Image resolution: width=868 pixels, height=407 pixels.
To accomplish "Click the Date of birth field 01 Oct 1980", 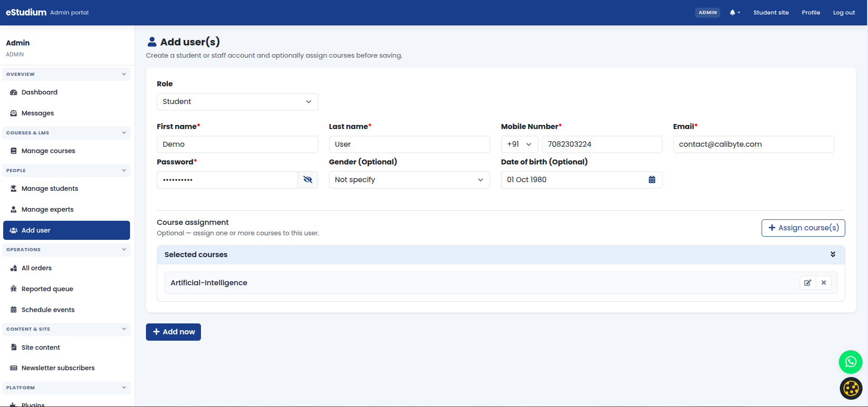I will point(582,180).
